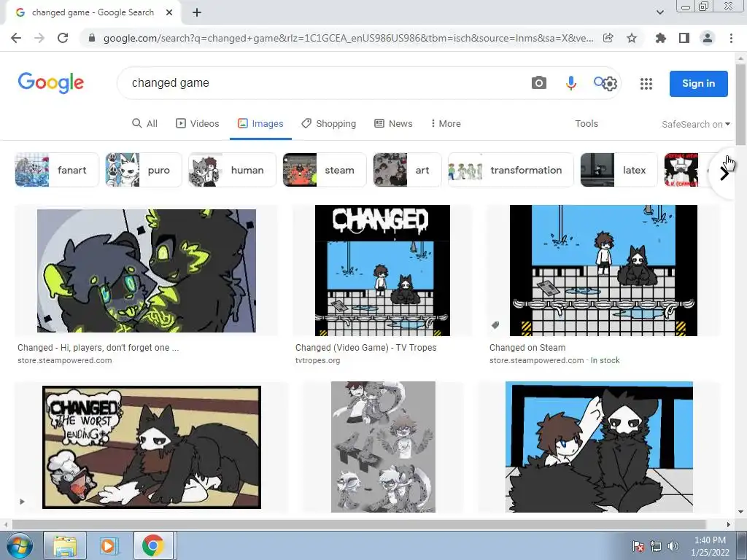
Task: Click into the search box with 'changed game'
Action: [x=324, y=83]
